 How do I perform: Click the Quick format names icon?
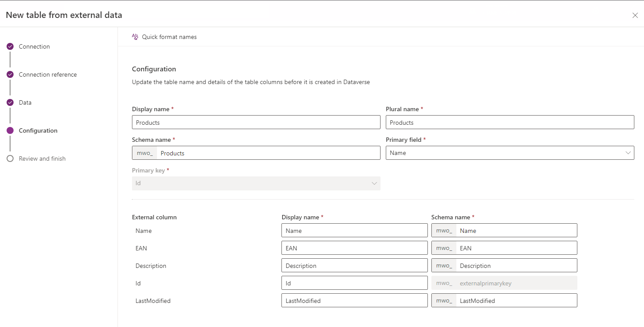(135, 37)
